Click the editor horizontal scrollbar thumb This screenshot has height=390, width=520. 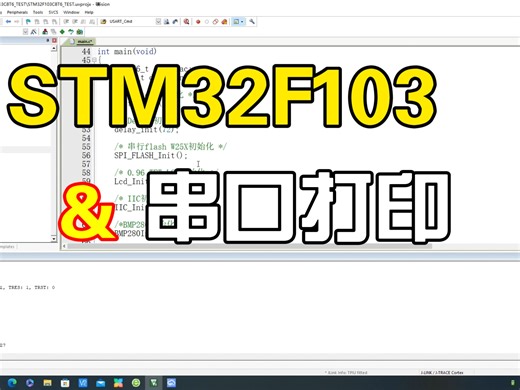pyautogui.click(x=250, y=246)
